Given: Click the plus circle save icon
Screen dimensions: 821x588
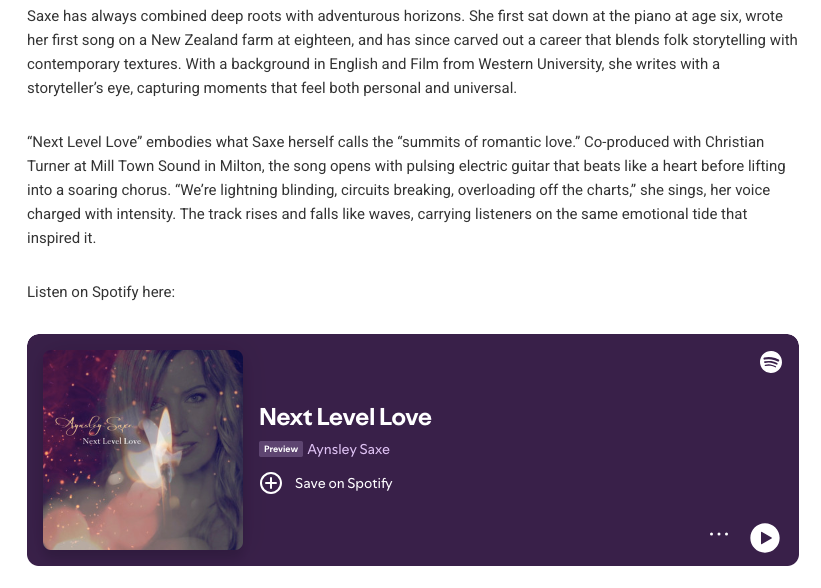Looking at the screenshot, I should (x=271, y=483).
